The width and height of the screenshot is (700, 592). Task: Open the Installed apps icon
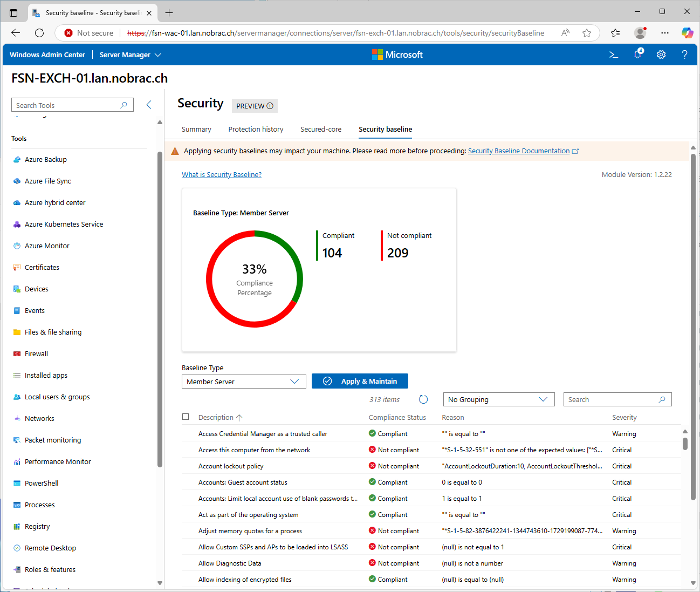[17, 376]
